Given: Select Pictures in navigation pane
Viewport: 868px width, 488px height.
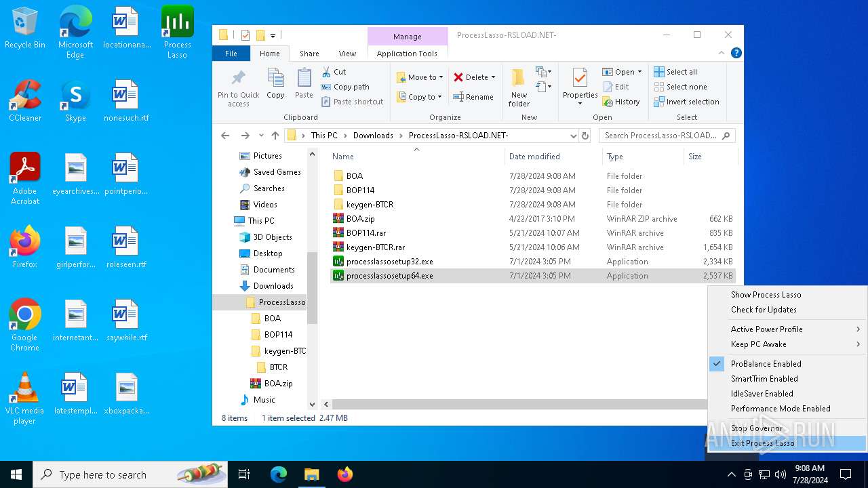Looking at the screenshot, I should click(x=267, y=155).
